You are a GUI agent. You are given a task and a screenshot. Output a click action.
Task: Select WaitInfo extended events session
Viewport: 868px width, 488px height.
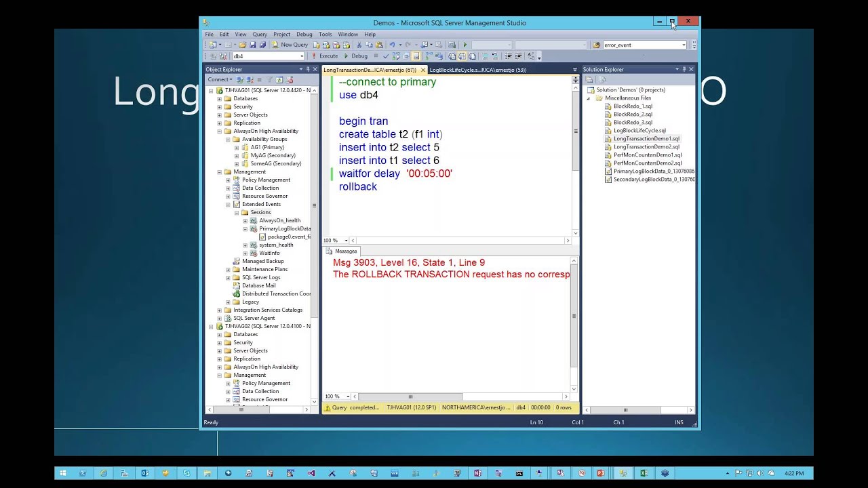tap(269, 253)
